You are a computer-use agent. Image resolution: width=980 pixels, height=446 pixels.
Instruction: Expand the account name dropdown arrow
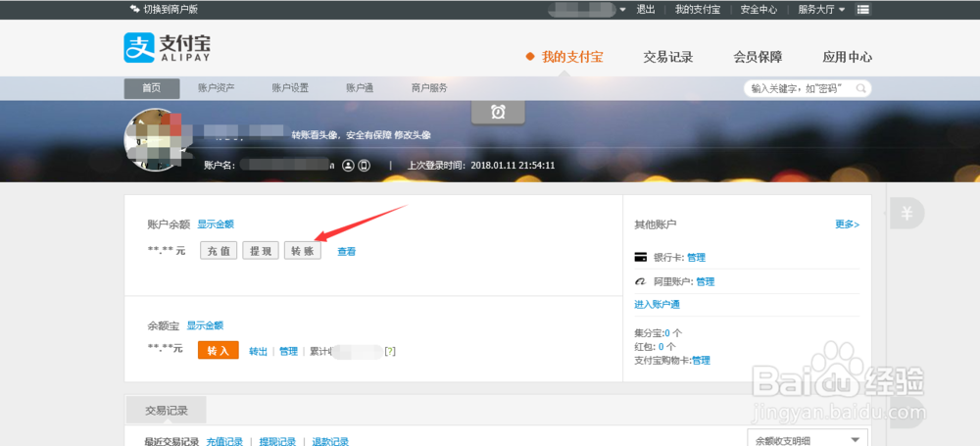pos(622,10)
